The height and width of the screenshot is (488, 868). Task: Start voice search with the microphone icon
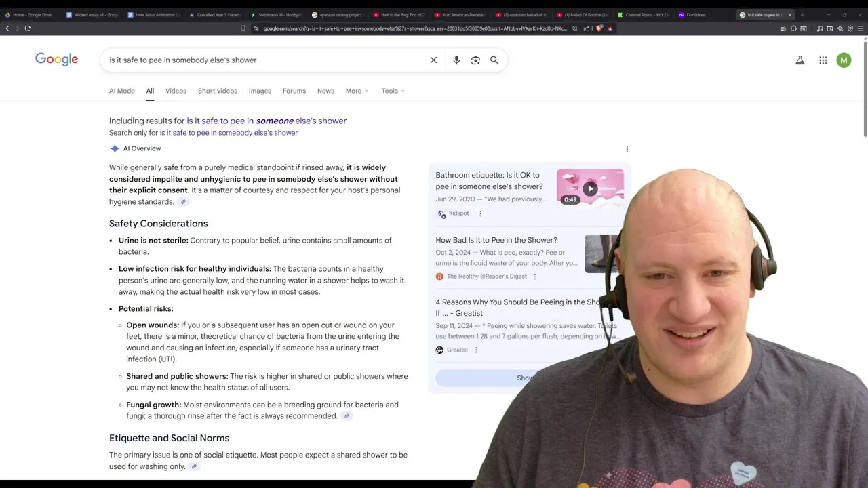tap(456, 60)
